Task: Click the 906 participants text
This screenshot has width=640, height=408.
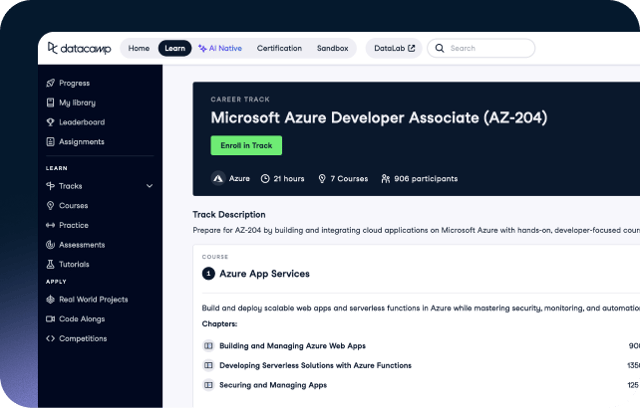Action: pos(426,179)
